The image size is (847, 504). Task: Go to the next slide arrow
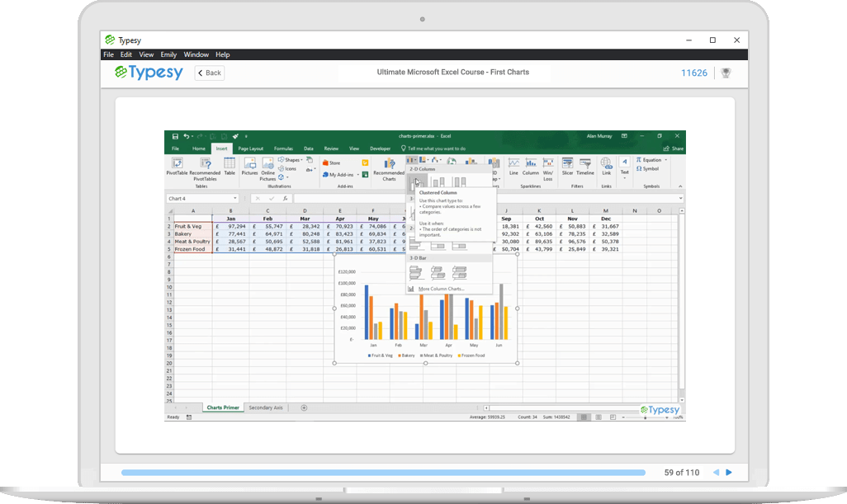pyautogui.click(x=729, y=472)
